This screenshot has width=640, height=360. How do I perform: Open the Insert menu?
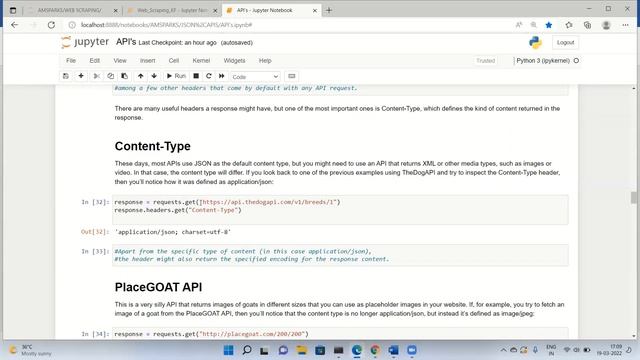point(147,60)
